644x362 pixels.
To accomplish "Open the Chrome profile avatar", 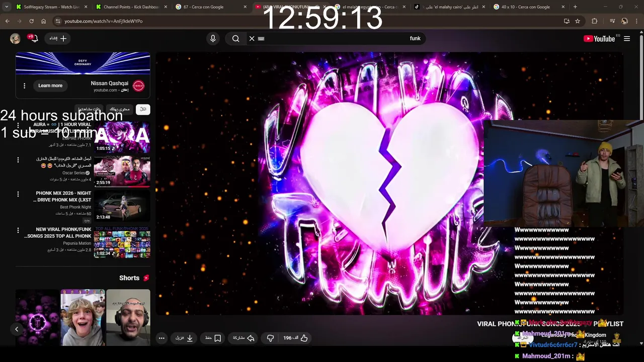I will click(624, 21).
